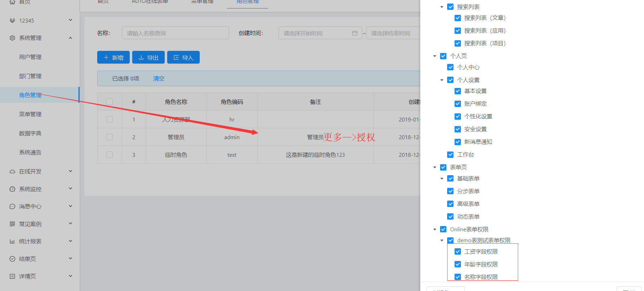Collapse the Online表单权限 tree node
The image size is (644, 291).
point(435,230)
